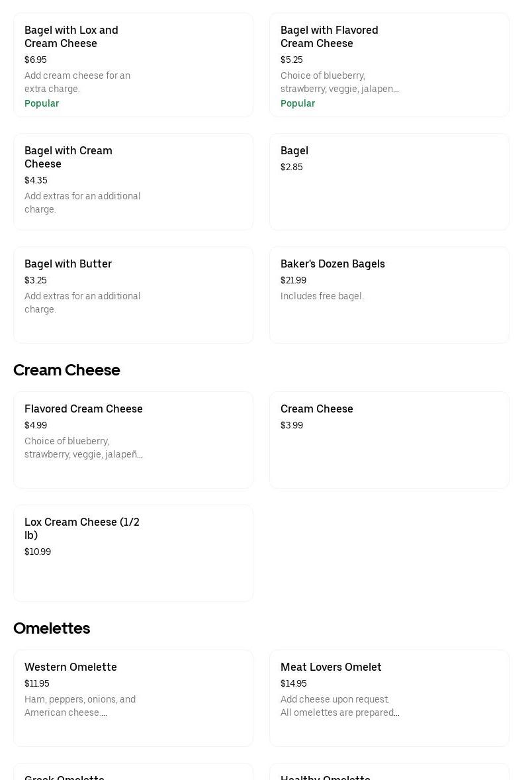Click the partially visible Healthy Omelette card
The image size is (532, 780).
[389, 773]
